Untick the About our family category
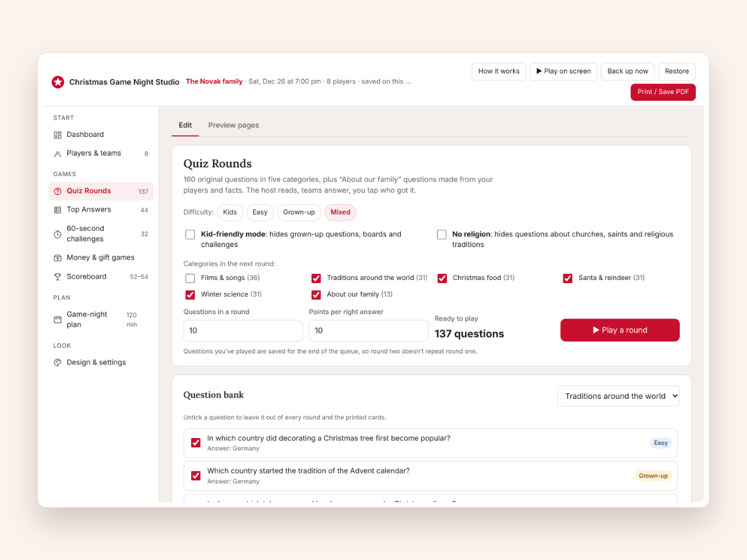The image size is (747, 560). [x=316, y=295]
